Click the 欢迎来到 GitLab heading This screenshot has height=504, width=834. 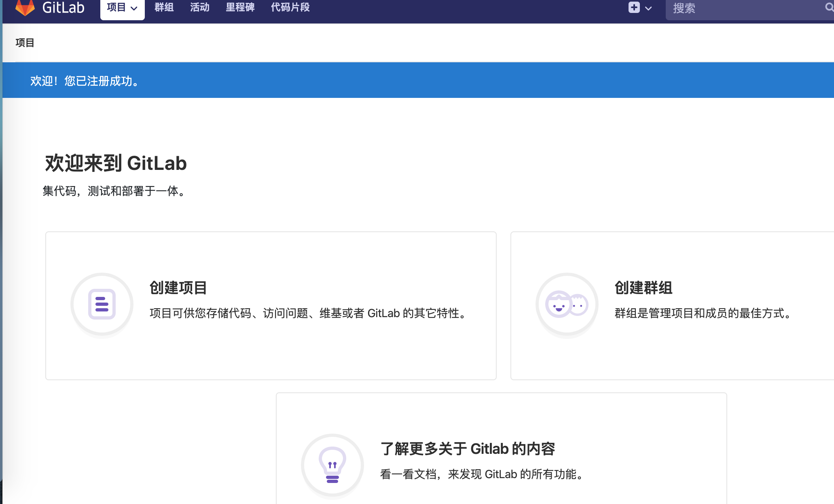(x=116, y=163)
